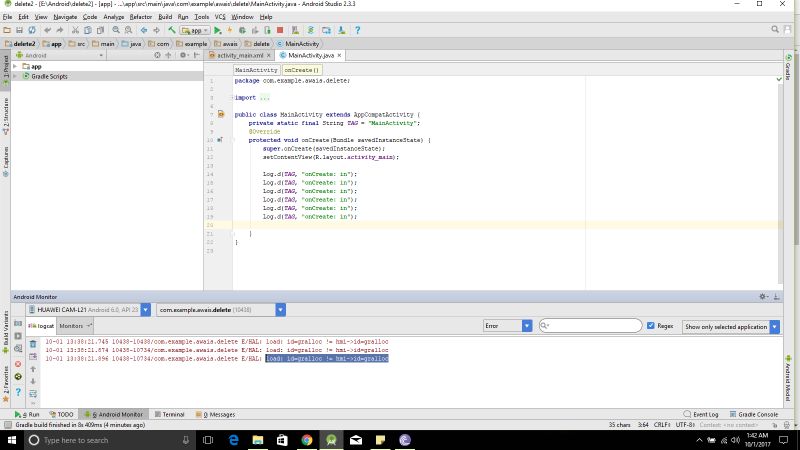This screenshot has width=800, height=450.
Task: Open the Gradle Console button
Action: pyautogui.click(x=754, y=414)
